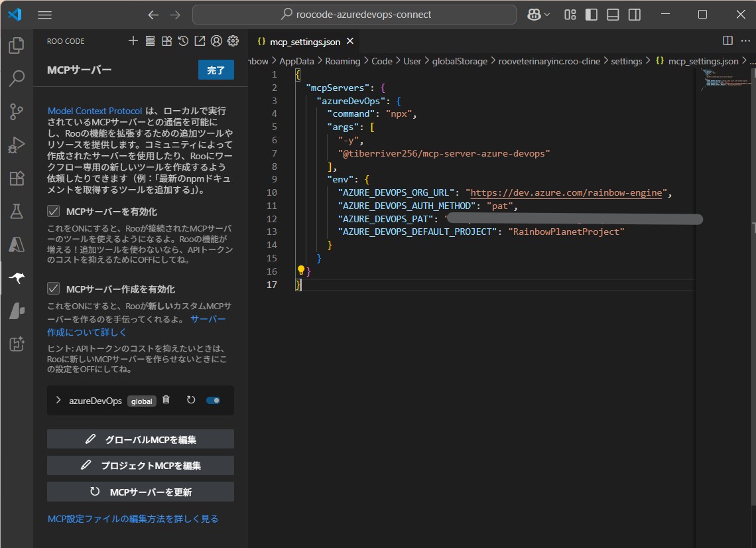Start a new Roo Code task with plus icon
This screenshot has width=756, height=548.
click(133, 41)
